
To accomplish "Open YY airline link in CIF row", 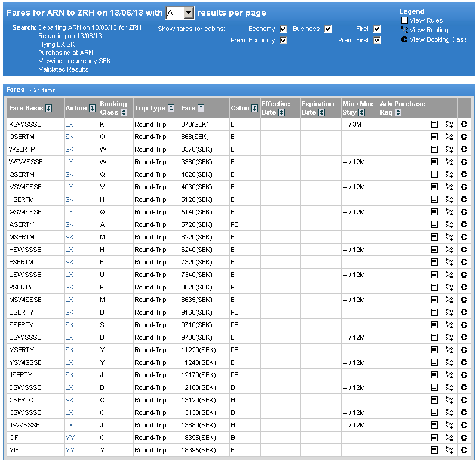I will pyautogui.click(x=70, y=438).
